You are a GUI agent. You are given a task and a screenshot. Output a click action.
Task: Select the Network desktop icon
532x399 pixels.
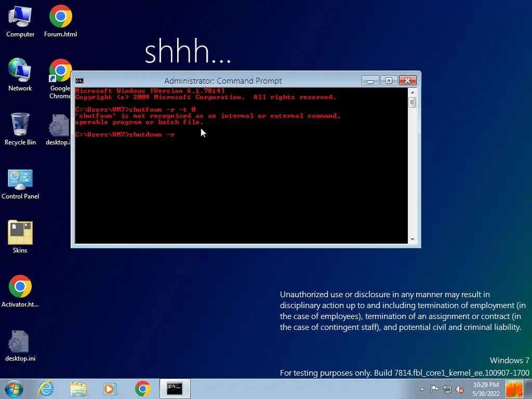(x=20, y=75)
